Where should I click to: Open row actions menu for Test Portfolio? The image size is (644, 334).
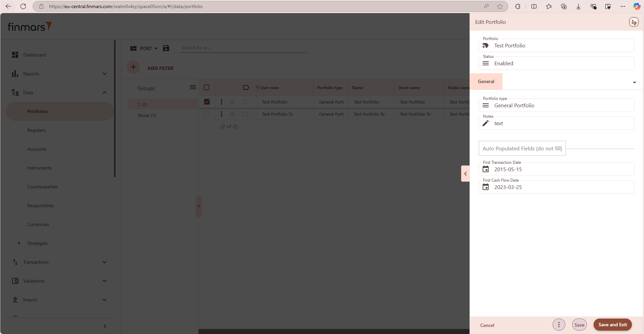pos(221,102)
